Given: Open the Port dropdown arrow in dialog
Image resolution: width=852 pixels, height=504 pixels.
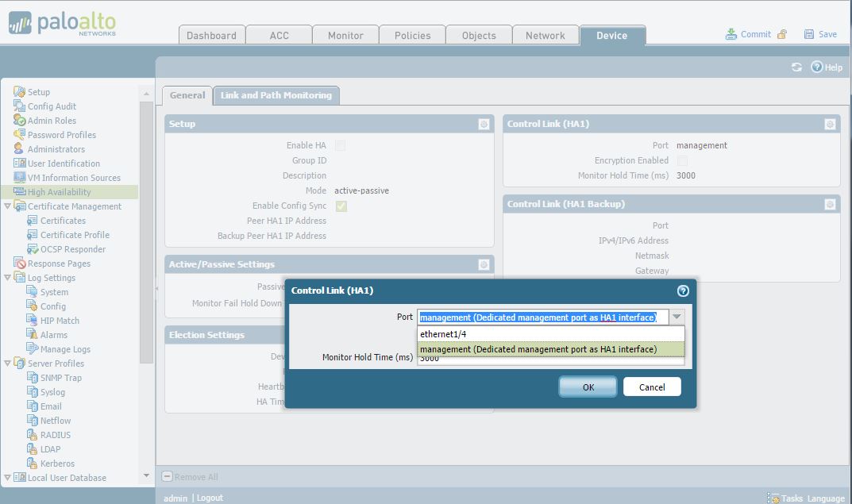Looking at the screenshot, I should coord(677,317).
